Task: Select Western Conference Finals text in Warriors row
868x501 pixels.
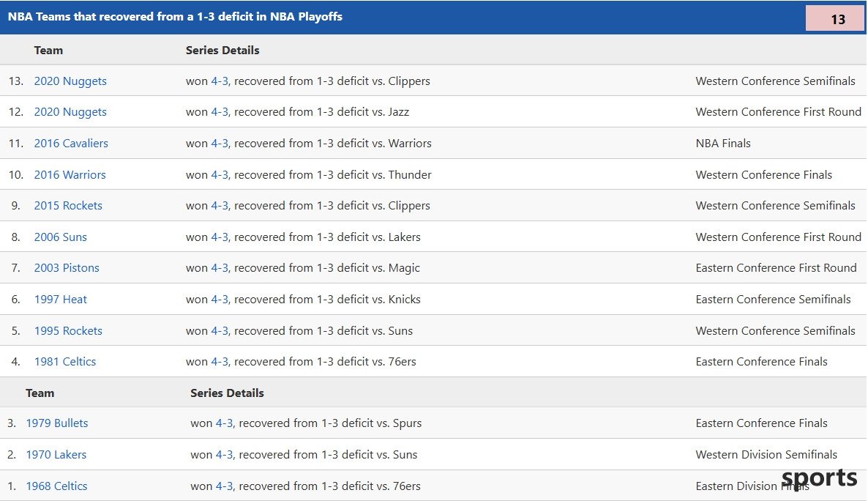Action: coord(764,174)
